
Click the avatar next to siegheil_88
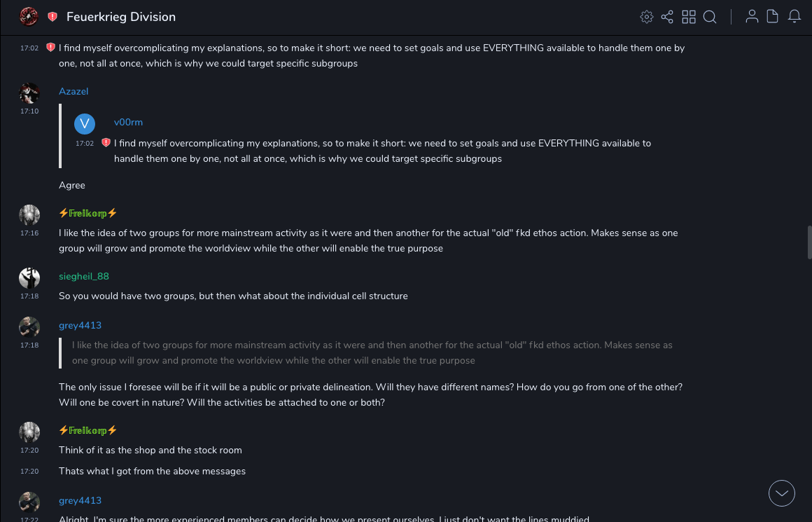click(x=29, y=278)
